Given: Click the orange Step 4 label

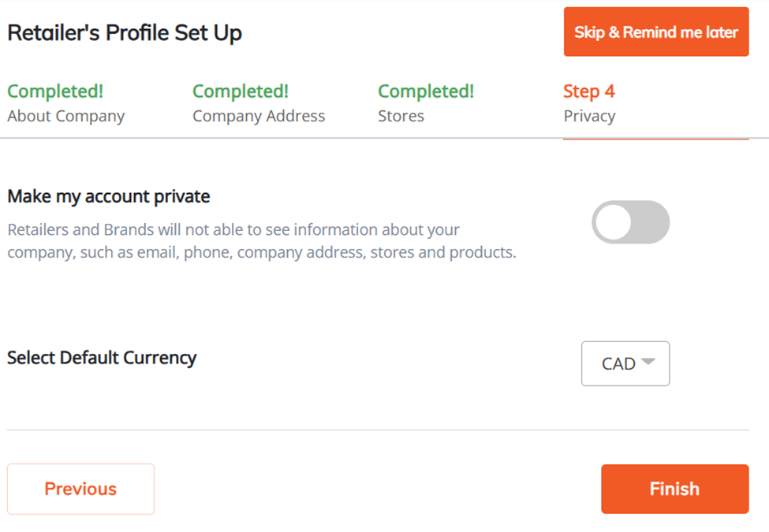Looking at the screenshot, I should (588, 91).
